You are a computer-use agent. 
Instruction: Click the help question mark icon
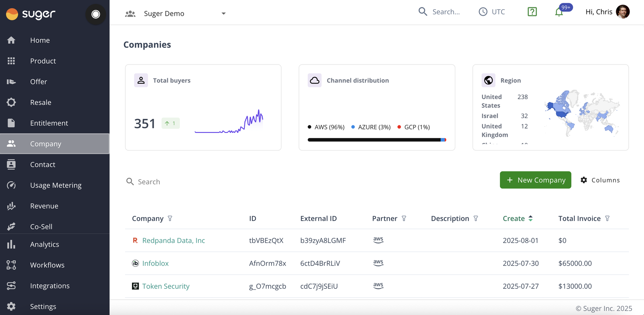pyautogui.click(x=532, y=12)
